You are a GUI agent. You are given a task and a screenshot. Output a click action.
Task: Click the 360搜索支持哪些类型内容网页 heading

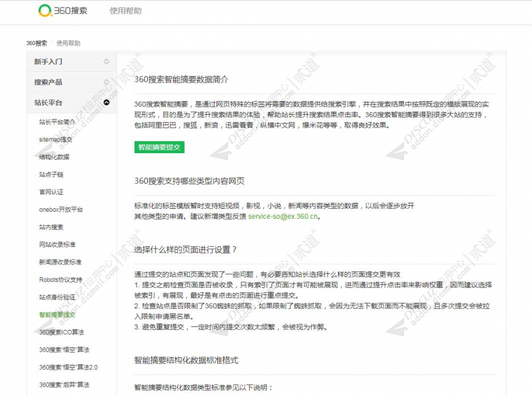(x=189, y=181)
